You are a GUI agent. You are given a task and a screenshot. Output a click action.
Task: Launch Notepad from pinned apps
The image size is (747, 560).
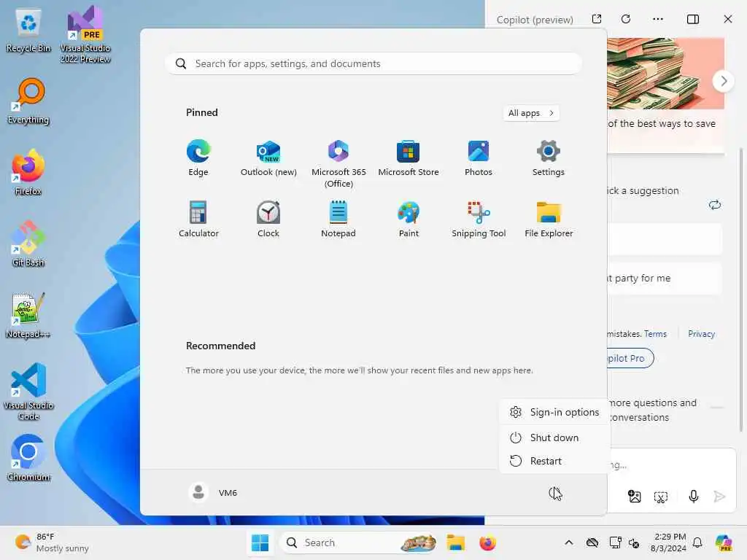point(338,219)
